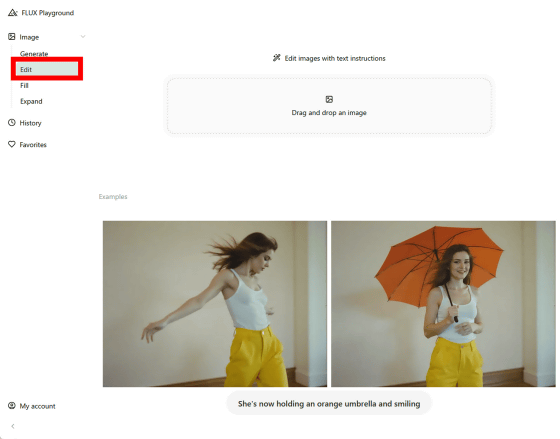Screen dimensions: 560x439
Task: Click the Drag and drop an image text
Action: click(329, 113)
